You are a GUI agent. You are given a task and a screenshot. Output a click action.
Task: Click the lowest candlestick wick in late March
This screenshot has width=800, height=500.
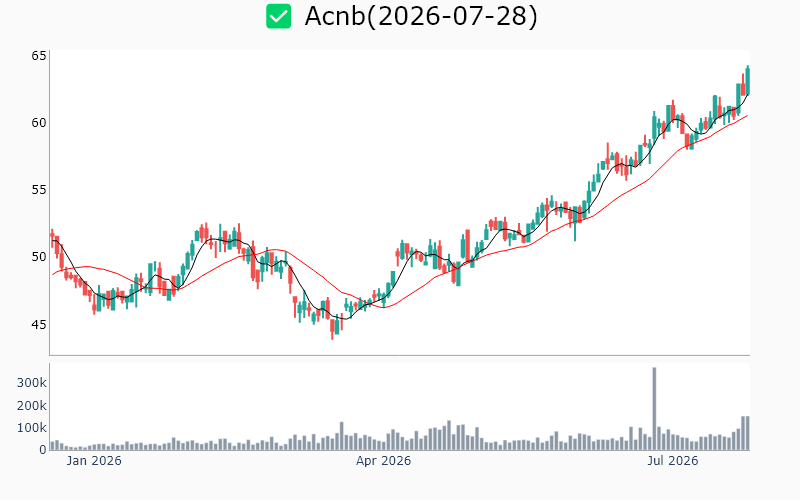[332, 329]
